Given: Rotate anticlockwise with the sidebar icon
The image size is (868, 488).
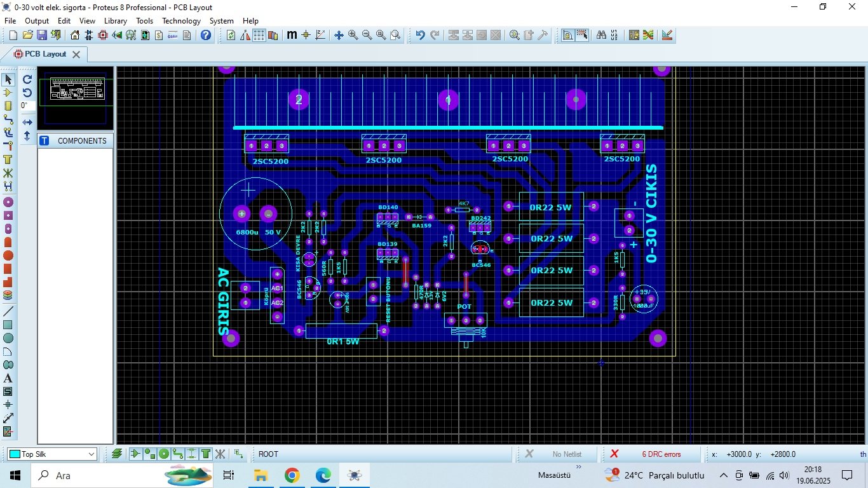Looking at the screenshot, I should pos(27,93).
